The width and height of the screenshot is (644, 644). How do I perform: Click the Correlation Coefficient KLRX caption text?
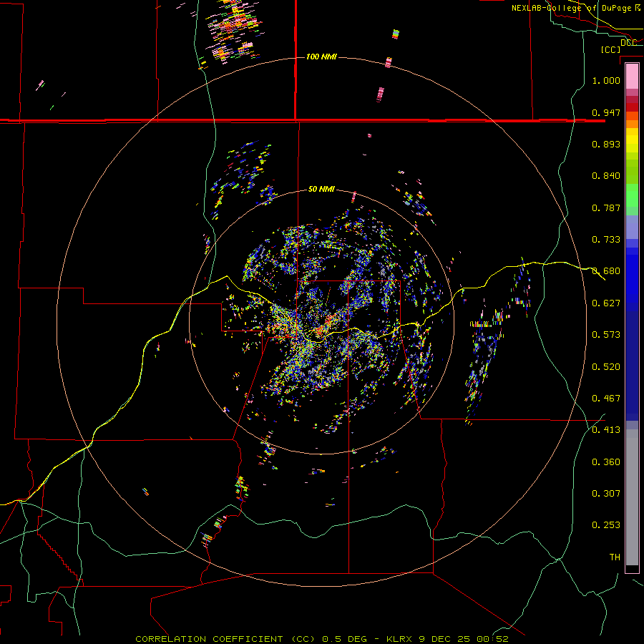322,639
